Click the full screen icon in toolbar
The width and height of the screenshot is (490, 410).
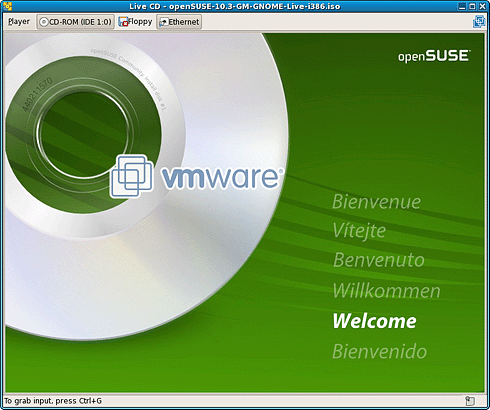[x=479, y=22]
